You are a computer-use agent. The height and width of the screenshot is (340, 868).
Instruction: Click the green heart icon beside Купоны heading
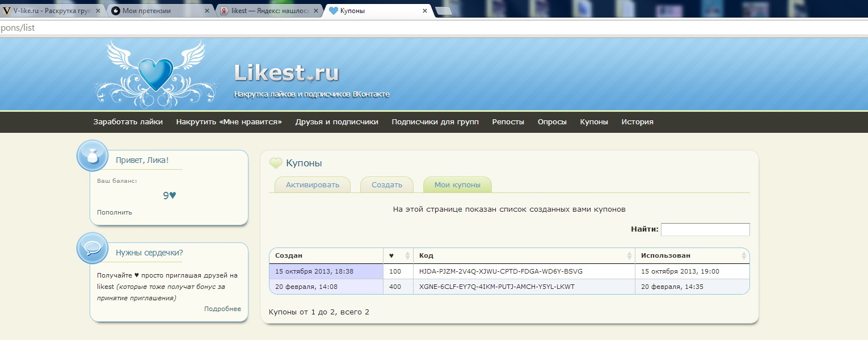click(x=276, y=163)
